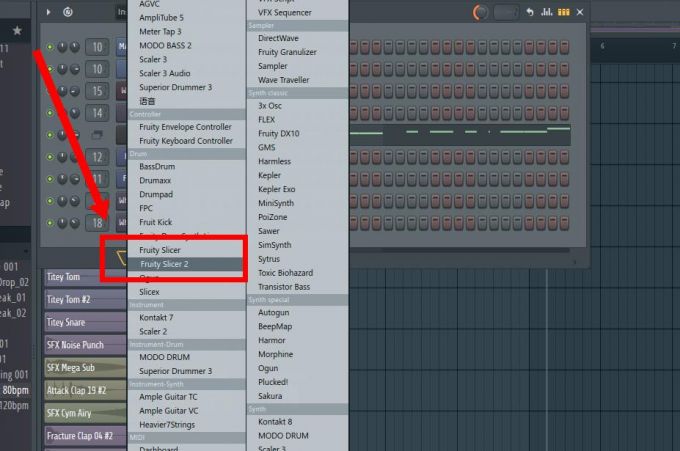The image size is (680, 451).
Task: Click pan knob of track 11 channel
Action: (x=62, y=179)
